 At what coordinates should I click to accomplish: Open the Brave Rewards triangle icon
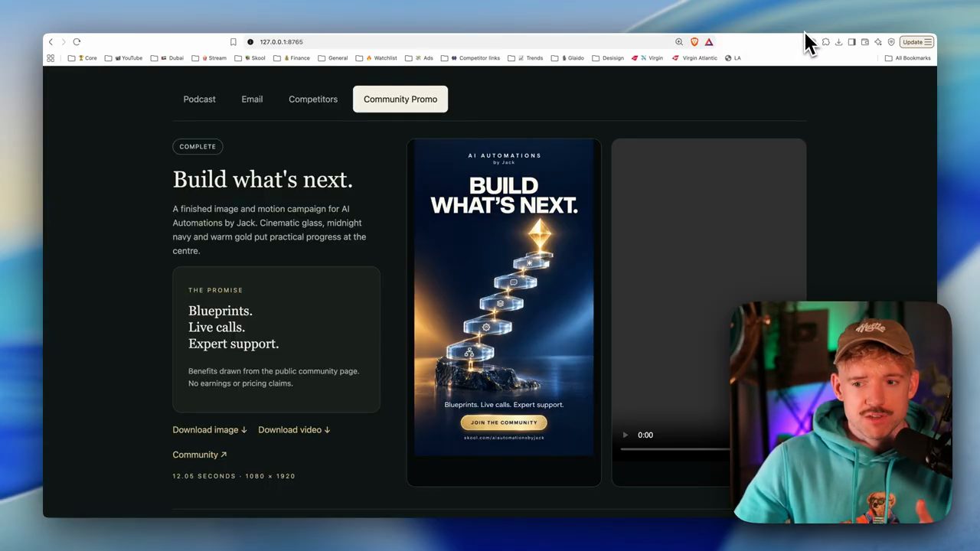coord(709,42)
